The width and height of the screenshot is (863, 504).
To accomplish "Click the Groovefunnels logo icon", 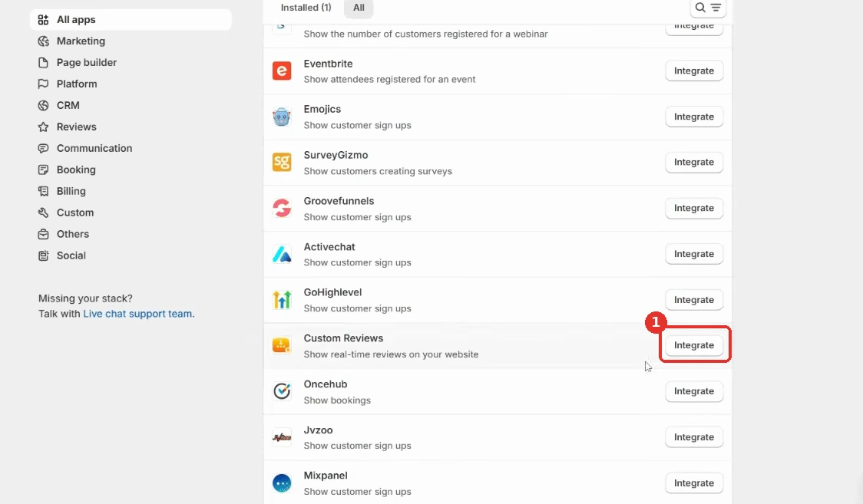I will pos(282,209).
